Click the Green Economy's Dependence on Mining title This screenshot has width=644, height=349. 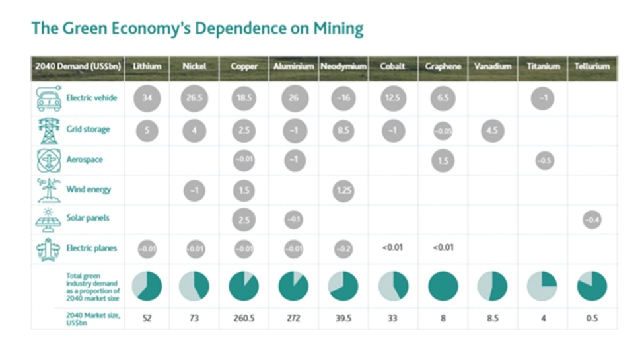(x=197, y=29)
